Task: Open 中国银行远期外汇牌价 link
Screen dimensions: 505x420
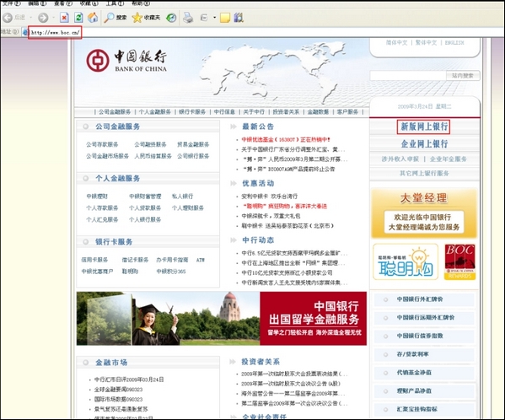Action: click(x=426, y=318)
